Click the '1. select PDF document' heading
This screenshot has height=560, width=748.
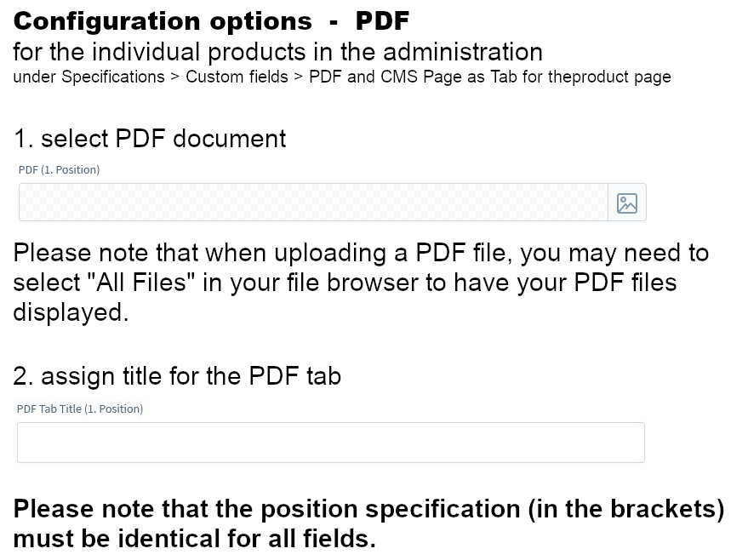click(x=150, y=139)
